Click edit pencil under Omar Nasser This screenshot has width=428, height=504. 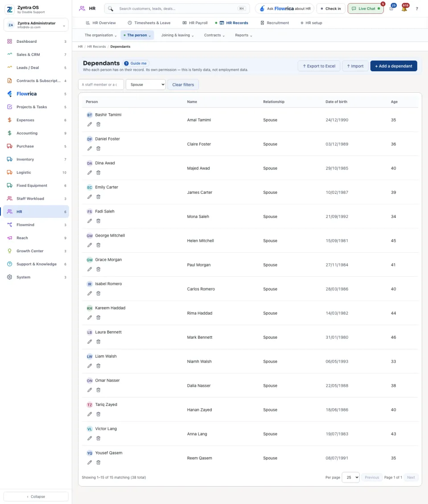pyautogui.click(x=90, y=390)
